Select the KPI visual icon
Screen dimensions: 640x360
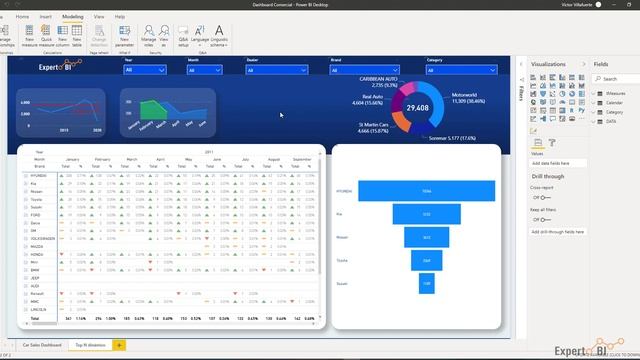pos(533,110)
